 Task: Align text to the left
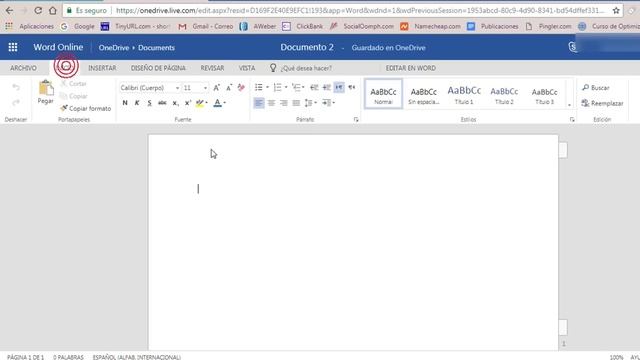(259, 103)
